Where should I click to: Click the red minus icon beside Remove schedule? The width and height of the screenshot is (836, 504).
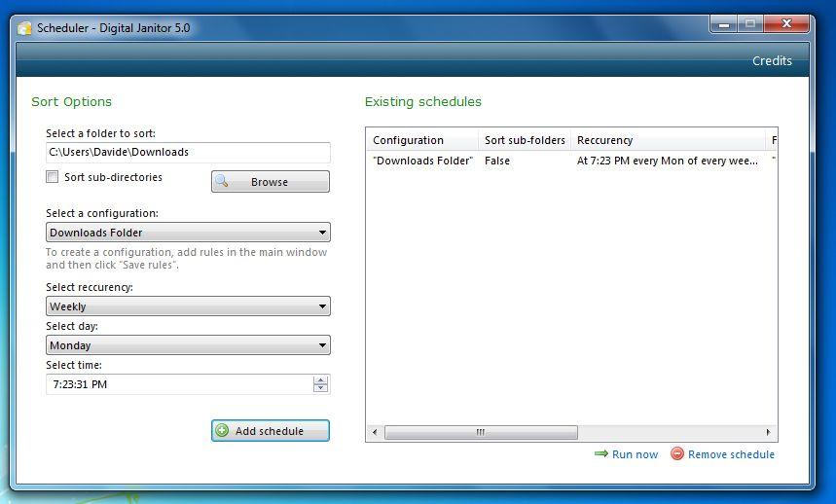(x=677, y=454)
